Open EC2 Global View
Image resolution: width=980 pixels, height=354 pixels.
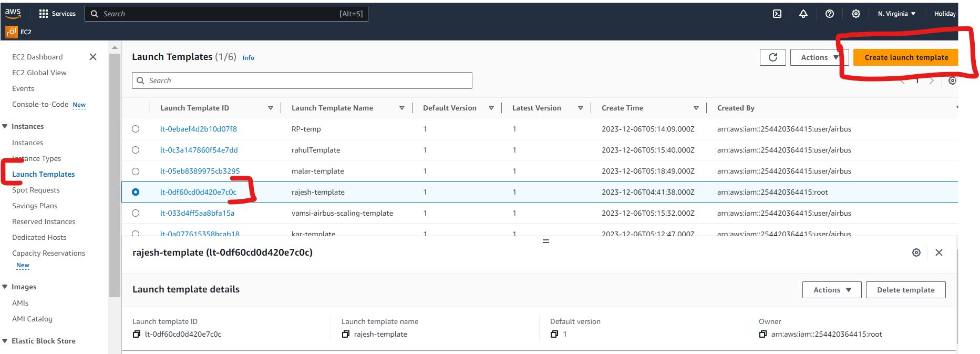pyautogui.click(x=39, y=73)
